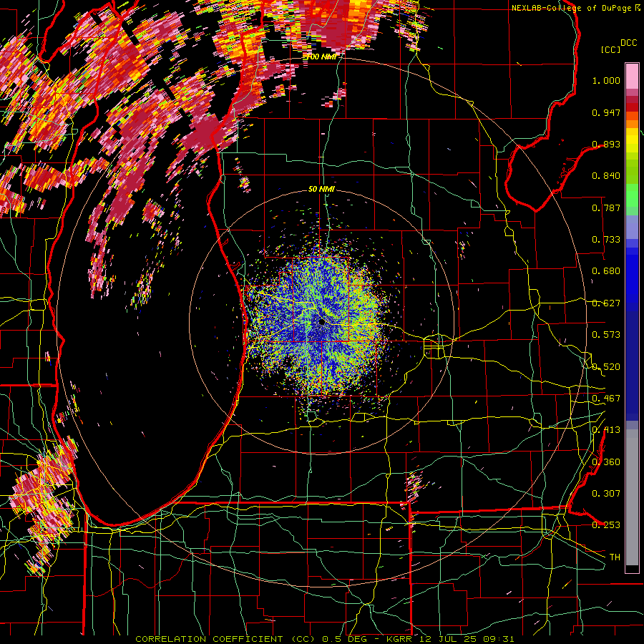644x644 pixels.
Task: Pick the bright green segment of color bar
Action: (x=632, y=195)
